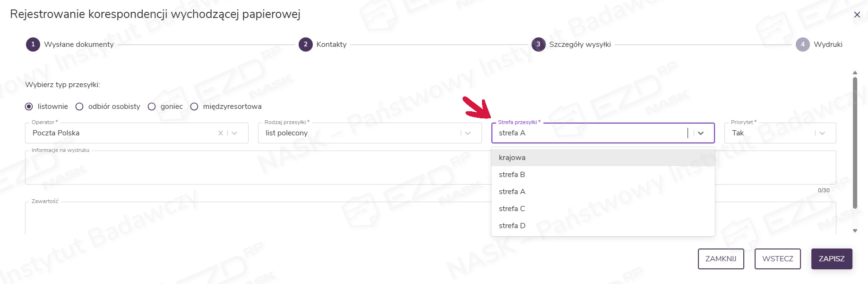
Task: Click step 4 circle Wydruki
Action: pyautogui.click(x=802, y=44)
